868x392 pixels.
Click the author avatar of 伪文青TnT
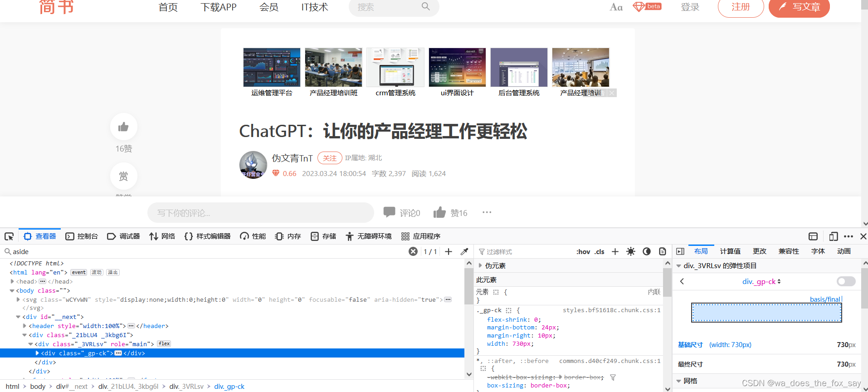253,165
